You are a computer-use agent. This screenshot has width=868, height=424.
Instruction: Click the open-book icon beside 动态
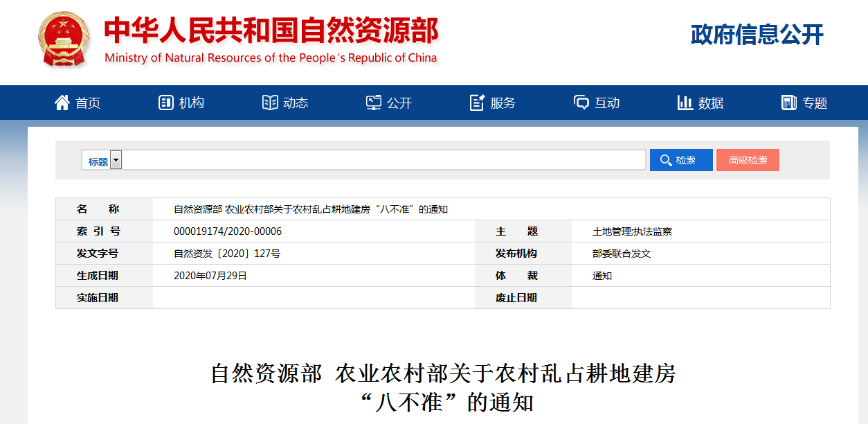(x=270, y=103)
